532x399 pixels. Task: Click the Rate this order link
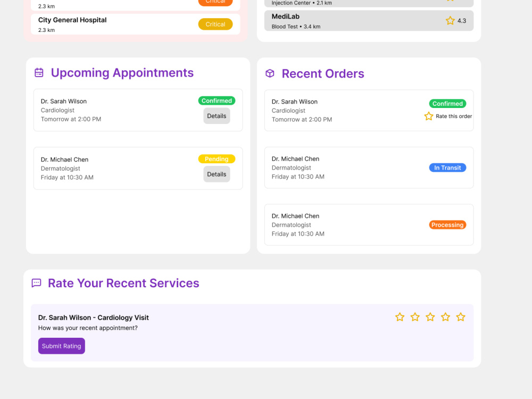454,117
